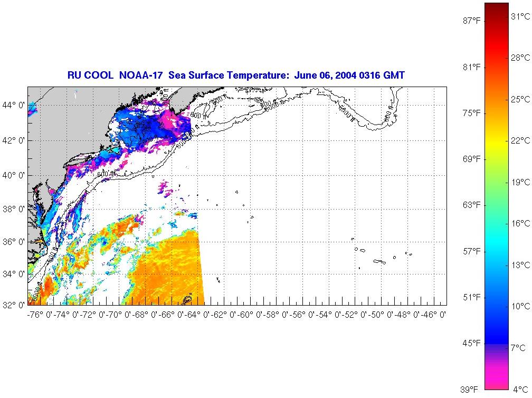Screen dimensions: 532x398
Task: Click the 16°C colorbar label
Action: point(521,223)
